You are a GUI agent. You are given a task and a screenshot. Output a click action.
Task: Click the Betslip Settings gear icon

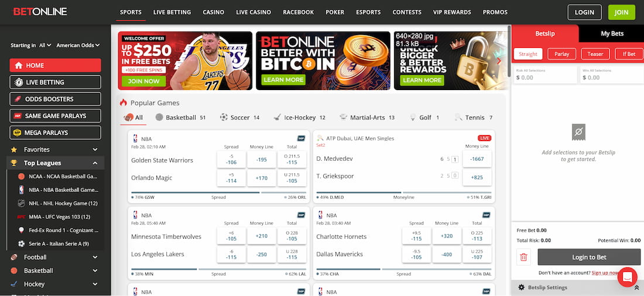coord(522,287)
